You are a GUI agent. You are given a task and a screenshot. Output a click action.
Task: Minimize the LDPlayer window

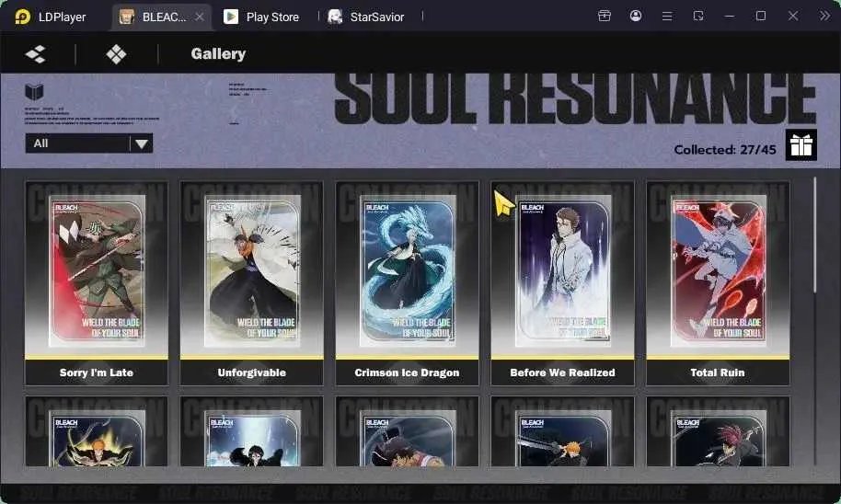point(730,16)
